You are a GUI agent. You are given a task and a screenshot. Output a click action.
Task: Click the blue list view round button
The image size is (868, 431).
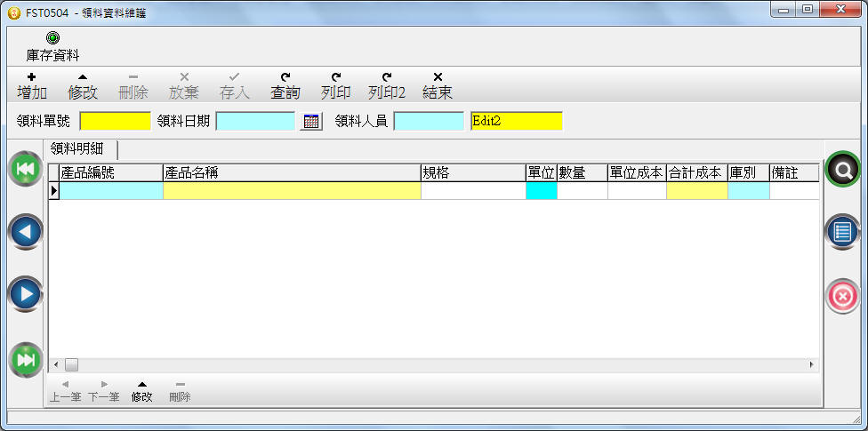pos(842,232)
